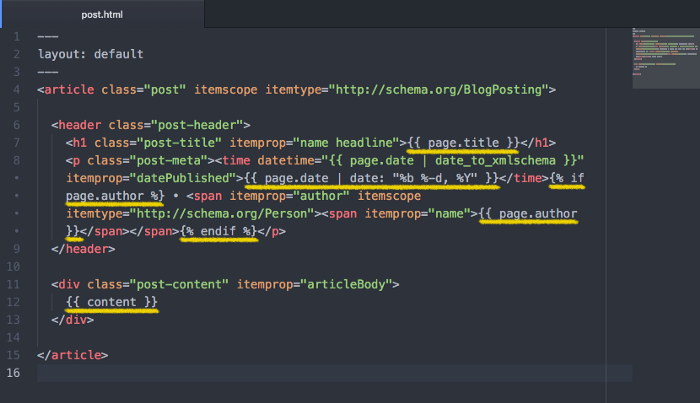This screenshot has width=700, height=403.
Task: Click line number 16 in gutter
Action: 15,372
